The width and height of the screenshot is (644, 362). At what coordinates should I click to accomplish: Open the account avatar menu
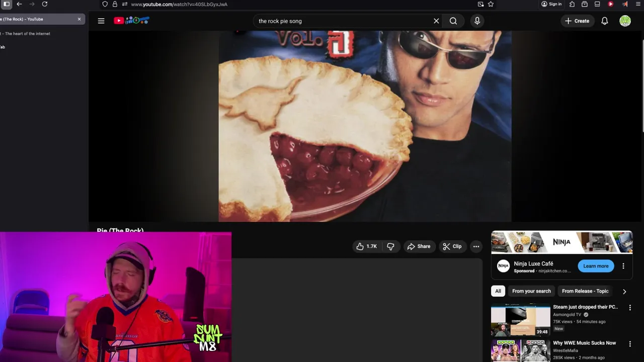tap(625, 21)
